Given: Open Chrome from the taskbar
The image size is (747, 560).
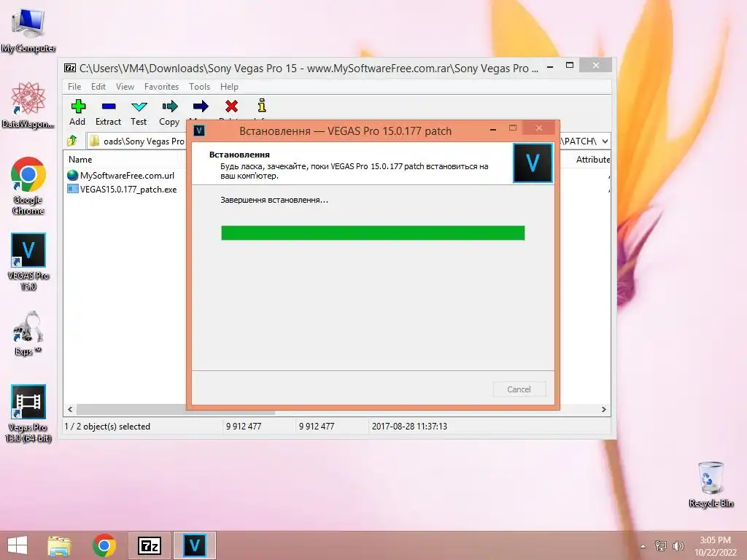Looking at the screenshot, I should pyautogui.click(x=104, y=545).
